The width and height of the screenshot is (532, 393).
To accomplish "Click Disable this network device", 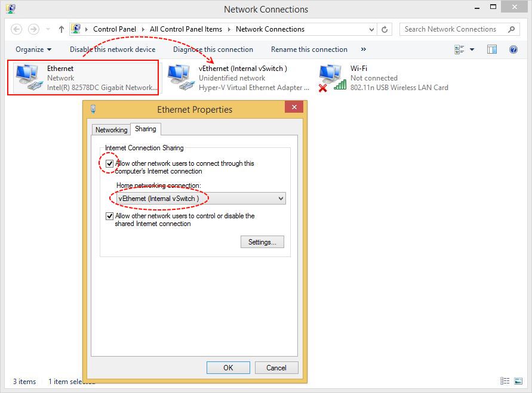I will click(113, 49).
